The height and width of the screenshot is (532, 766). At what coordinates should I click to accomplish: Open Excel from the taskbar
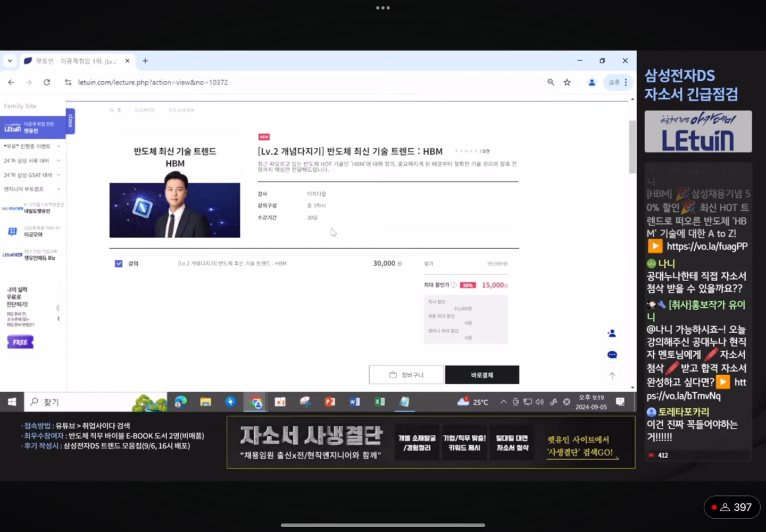(x=379, y=402)
